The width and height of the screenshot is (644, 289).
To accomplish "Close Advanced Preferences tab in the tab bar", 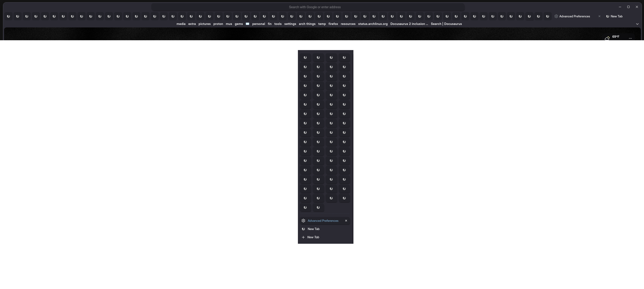I will 599,16.
